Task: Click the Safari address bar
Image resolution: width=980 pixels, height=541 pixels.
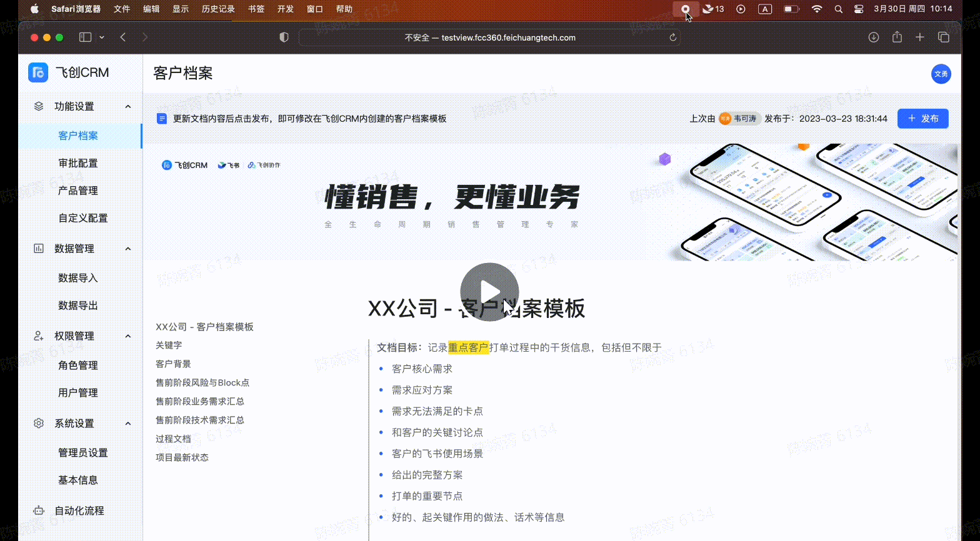Action: [489, 37]
